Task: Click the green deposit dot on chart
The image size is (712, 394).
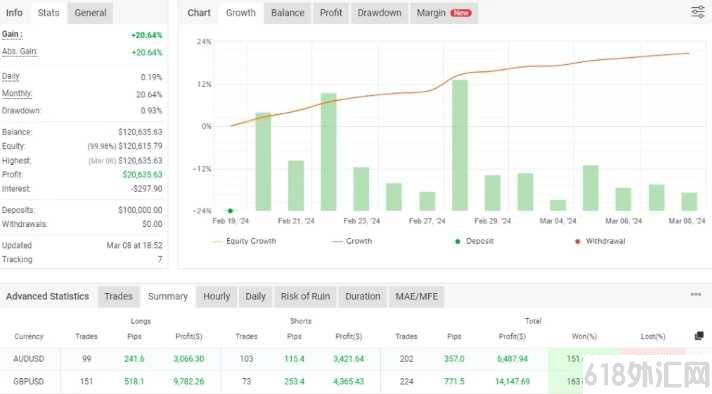Action: point(230,211)
